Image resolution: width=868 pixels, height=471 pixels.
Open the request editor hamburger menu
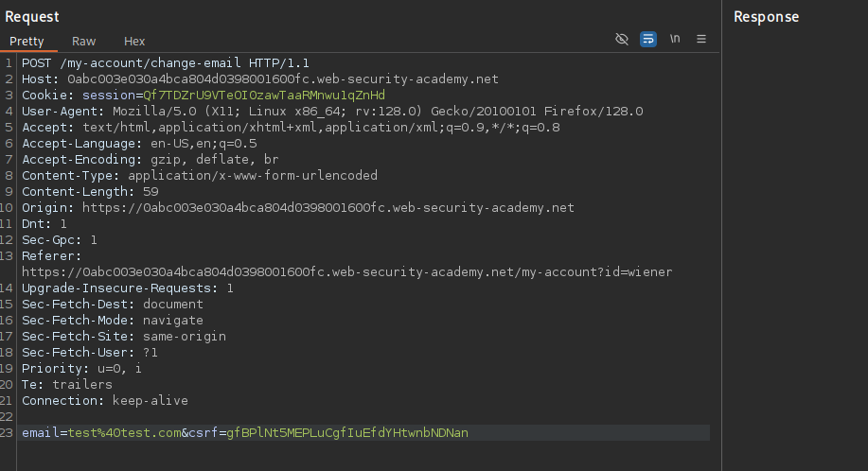click(x=701, y=39)
